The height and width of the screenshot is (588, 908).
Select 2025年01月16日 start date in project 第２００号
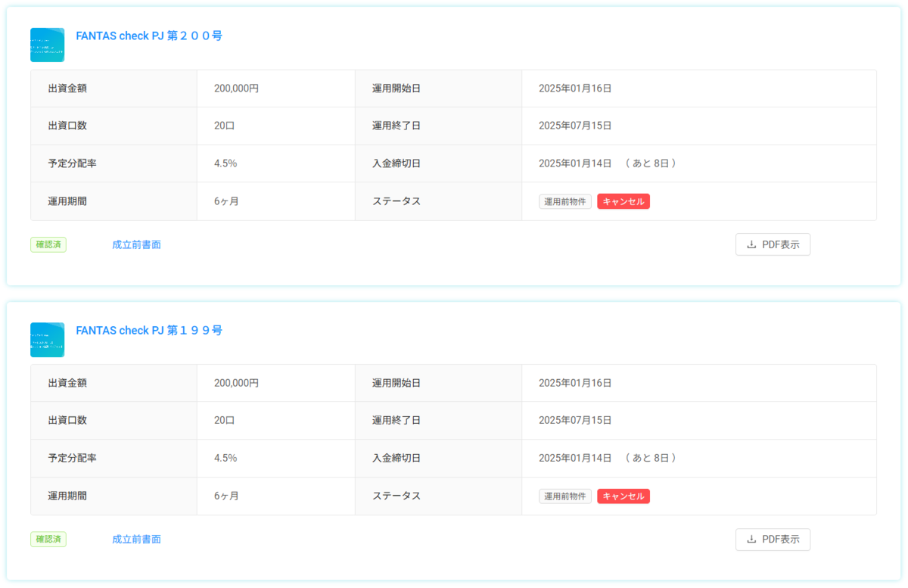click(x=575, y=89)
